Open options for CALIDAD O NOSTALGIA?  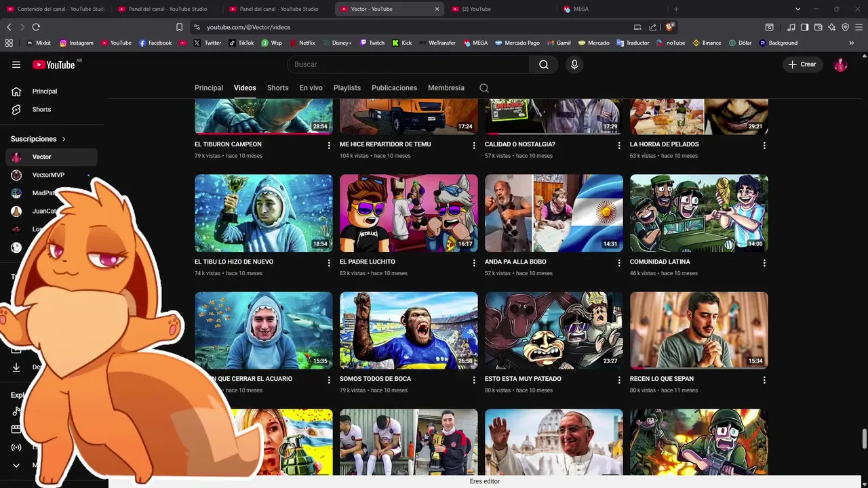click(619, 146)
